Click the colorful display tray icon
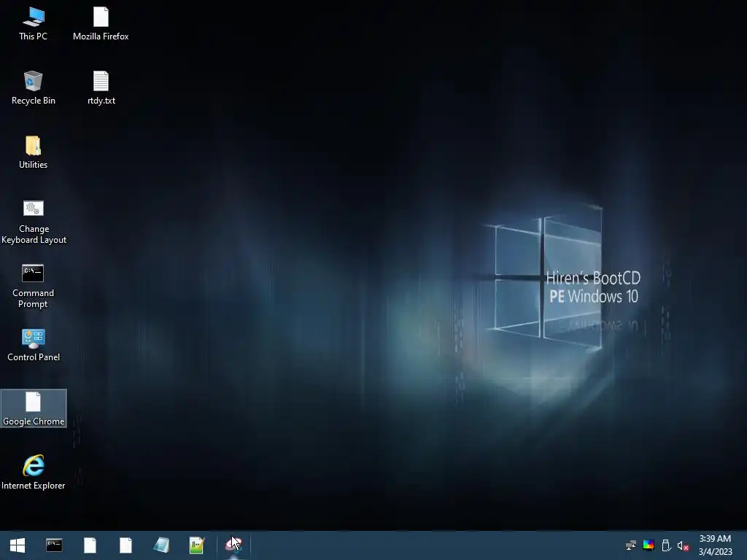 click(x=649, y=545)
